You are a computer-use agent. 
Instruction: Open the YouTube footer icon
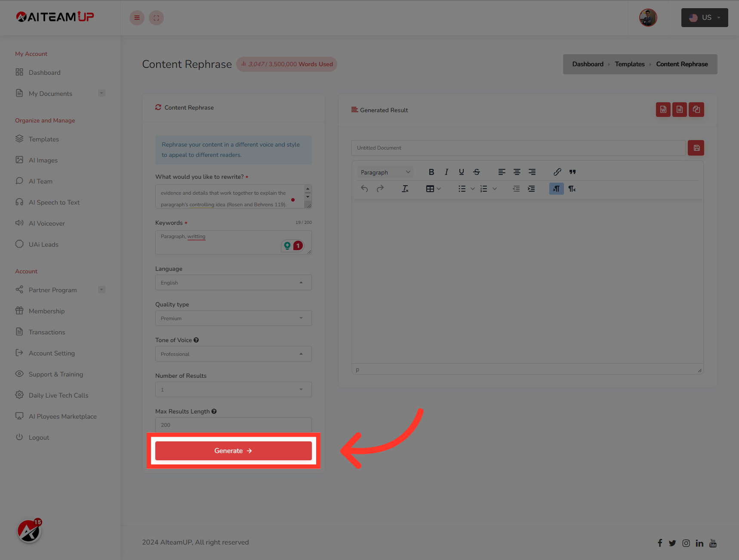click(x=713, y=543)
